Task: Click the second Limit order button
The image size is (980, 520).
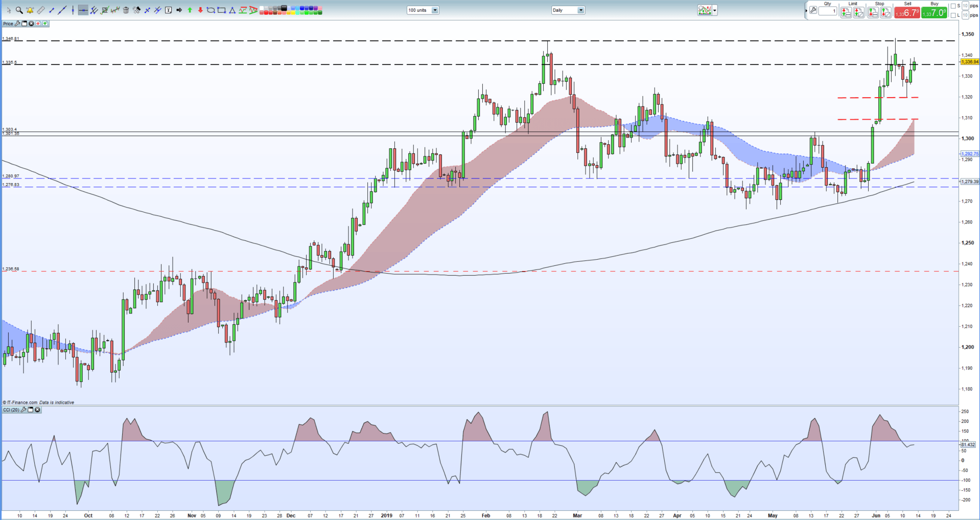Action: [859, 12]
